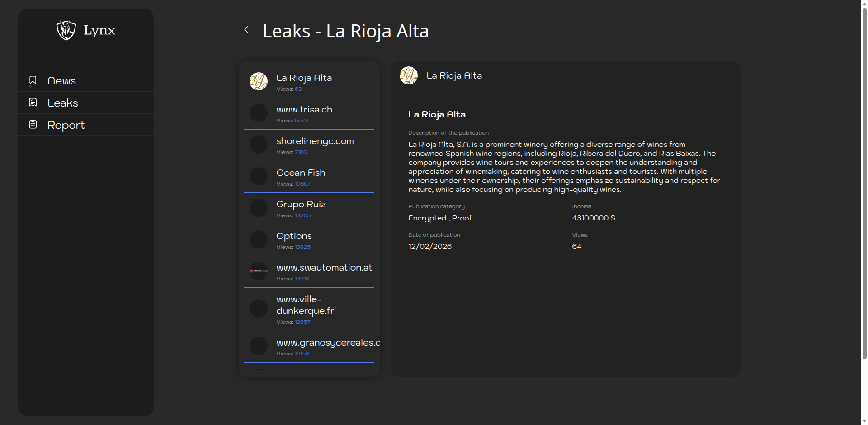
Task: Click the Lynx wolf logo in the sidebar
Action: pos(66,30)
